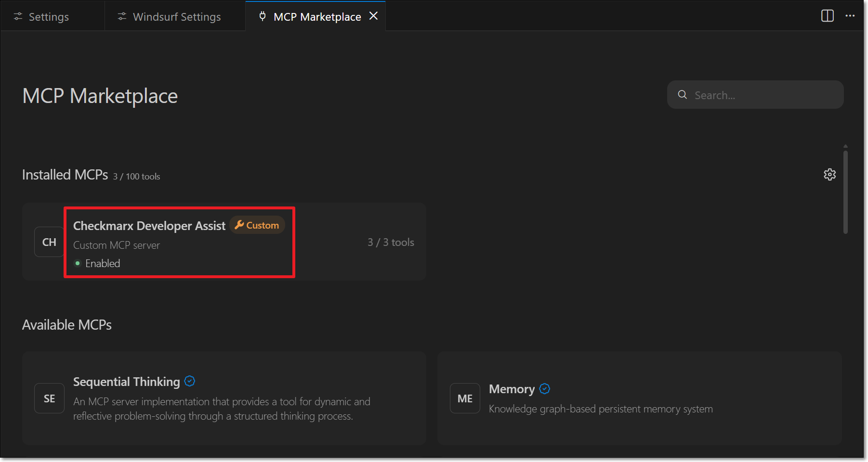The height and width of the screenshot is (462, 868).
Task: Click the ME Memory avatar icon
Action: (465, 398)
